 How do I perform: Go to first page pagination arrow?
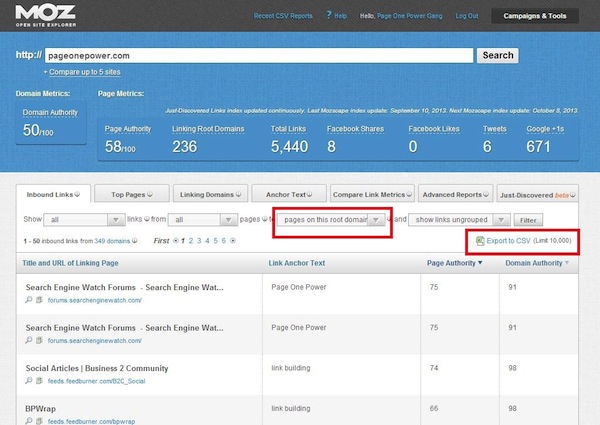(x=176, y=241)
